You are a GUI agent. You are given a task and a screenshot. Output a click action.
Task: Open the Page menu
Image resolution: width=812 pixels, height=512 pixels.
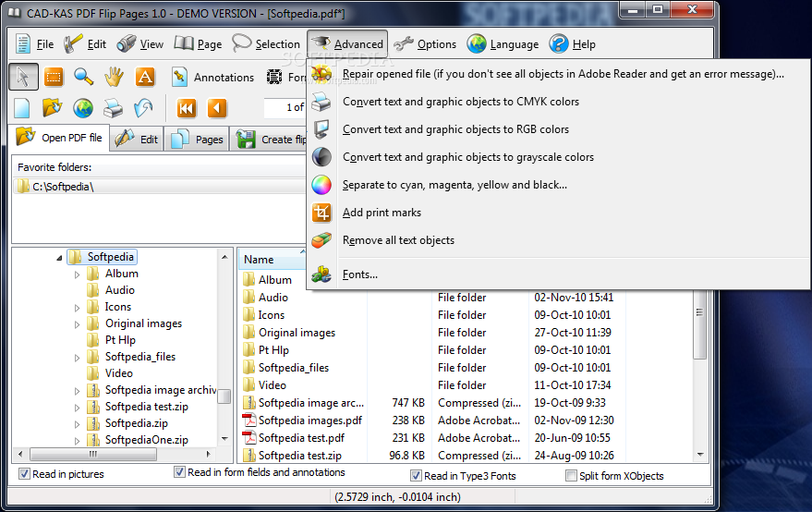[x=198, y=44]
